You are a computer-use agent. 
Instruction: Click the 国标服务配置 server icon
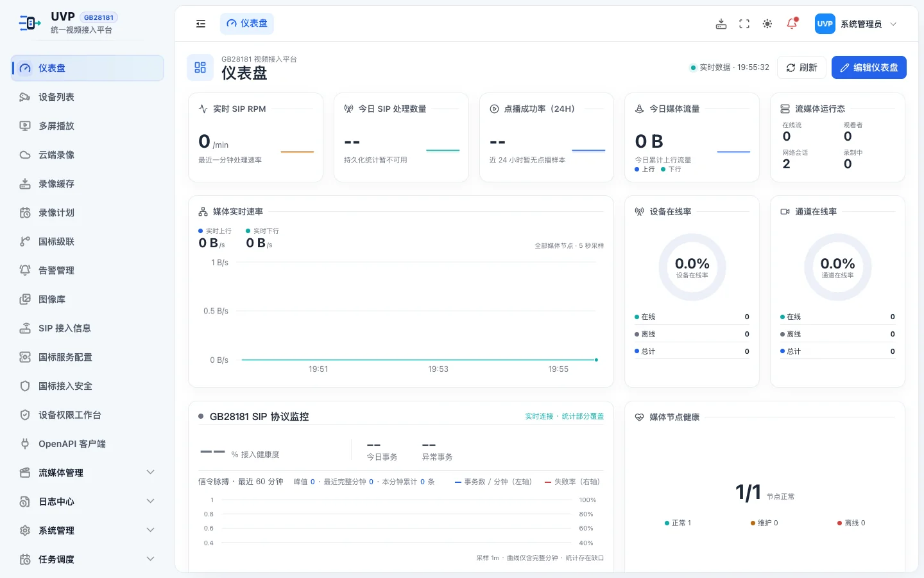pyautogui.click(x=25, y=357)
